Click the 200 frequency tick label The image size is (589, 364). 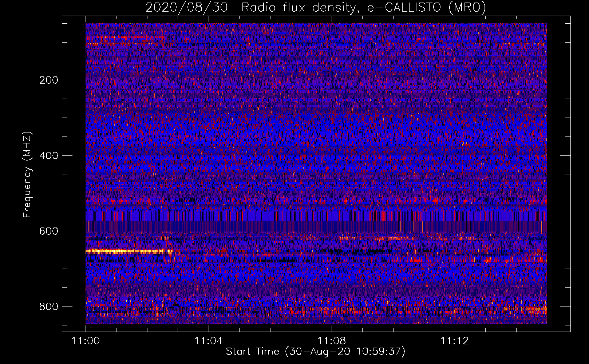tap(49, 80)
